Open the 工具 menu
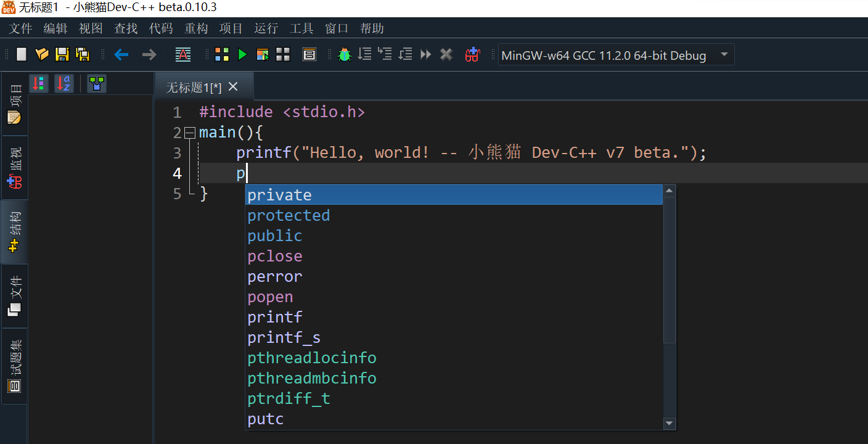Screen dimensions: 868x444 [301, 28]
